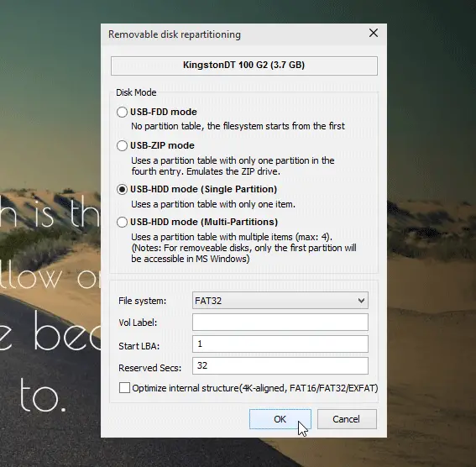Select USB-FDD mode radio button
This screenshot has height=467, width=476.
point(122,112)
